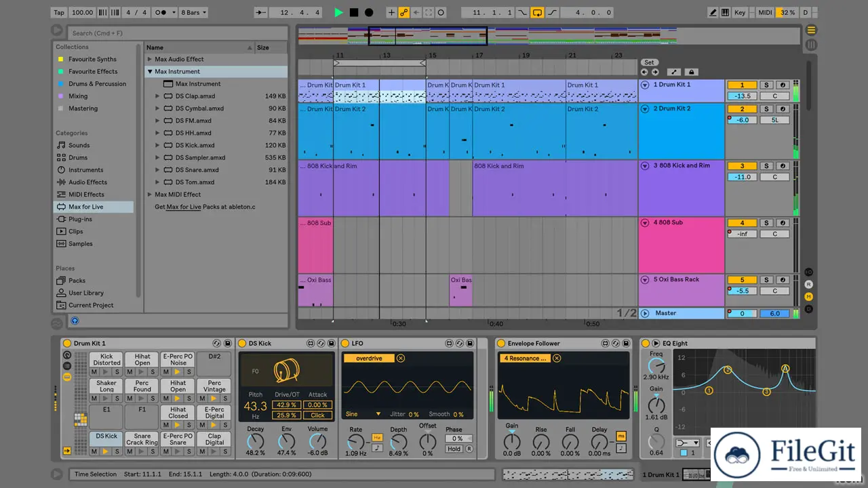
Task: Click the LFO Hold button
Action: pos(454,449)
